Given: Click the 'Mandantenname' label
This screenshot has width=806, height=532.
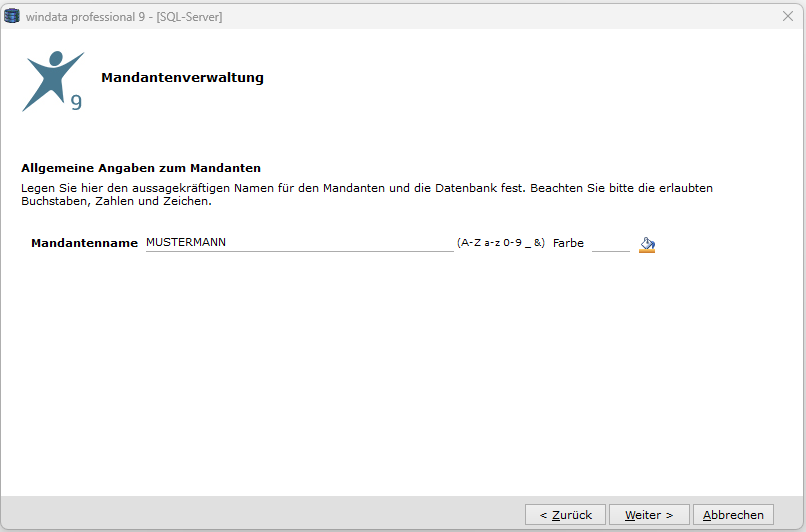Looking at the screenshot, I should point(84,243).
